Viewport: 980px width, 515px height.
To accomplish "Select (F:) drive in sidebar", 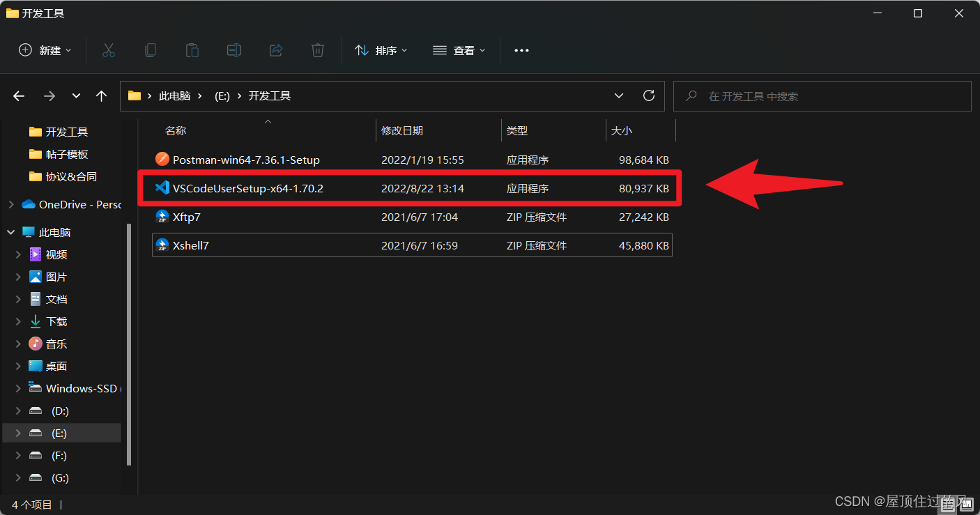I will pyautogui.click(x=59, y=455).
